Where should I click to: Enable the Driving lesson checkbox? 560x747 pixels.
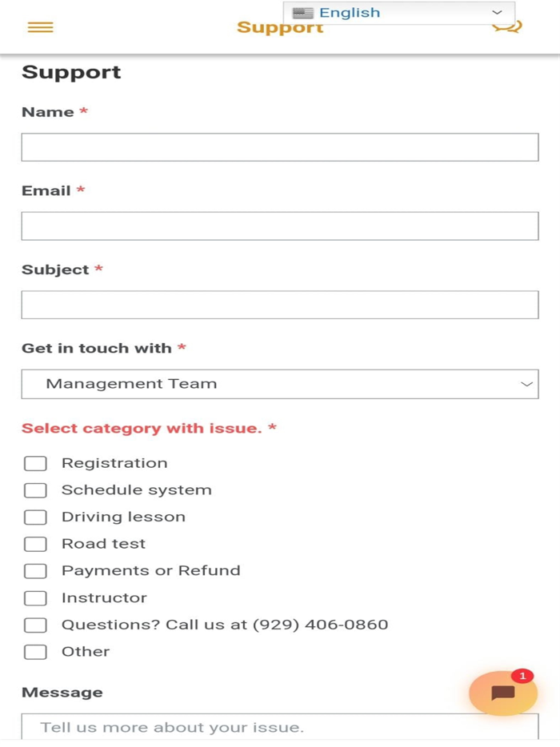coord(35,517)
